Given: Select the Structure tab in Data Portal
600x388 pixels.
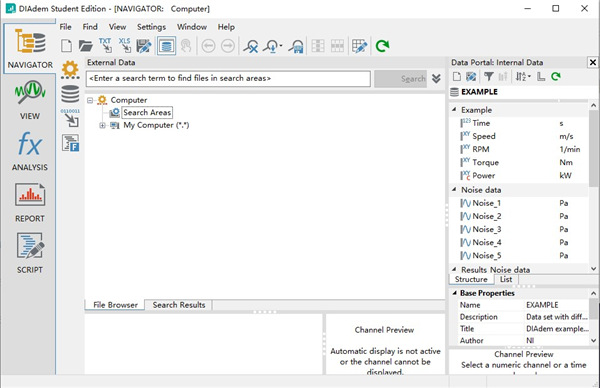Looking at the screenshot, I should (x=471, y=279).
